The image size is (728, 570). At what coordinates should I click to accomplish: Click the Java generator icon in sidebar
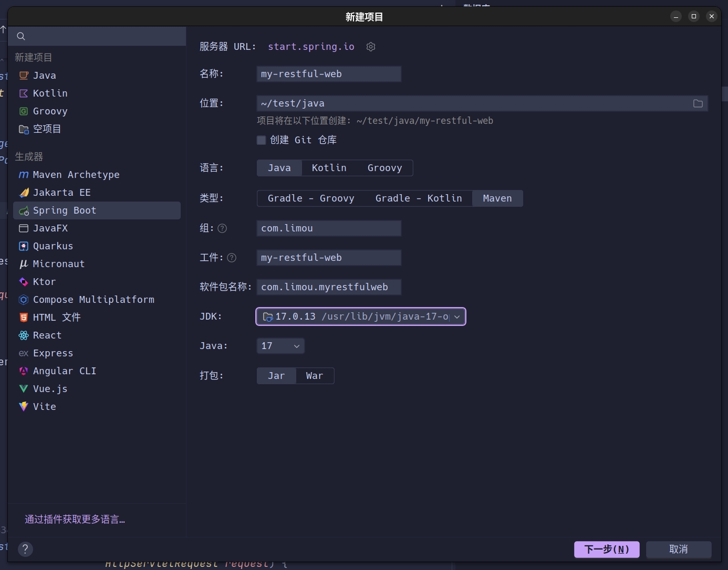[24, 76]
